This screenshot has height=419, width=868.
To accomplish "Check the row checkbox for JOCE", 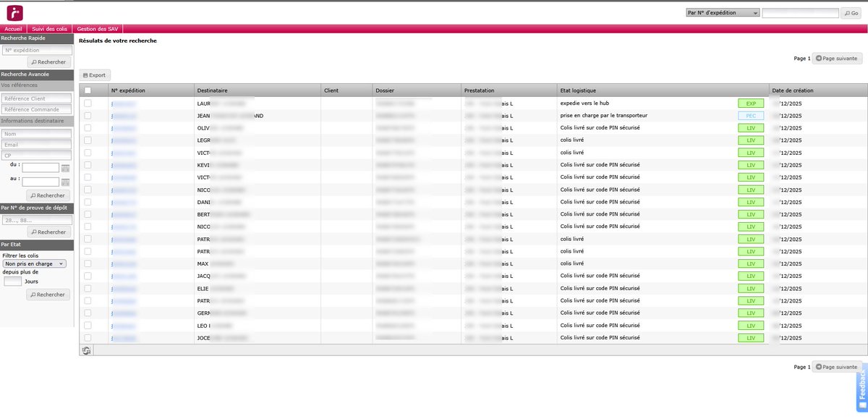I will pos(88,337).
